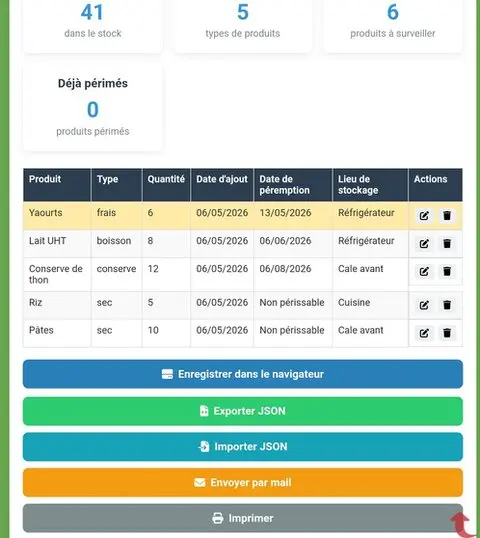Edit the Riz entry

coord(424,305)
